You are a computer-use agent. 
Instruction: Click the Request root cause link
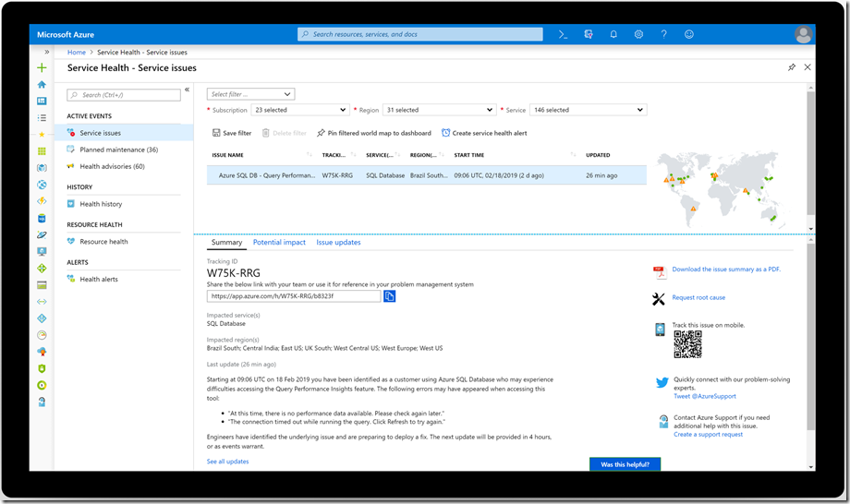point(698,298)
